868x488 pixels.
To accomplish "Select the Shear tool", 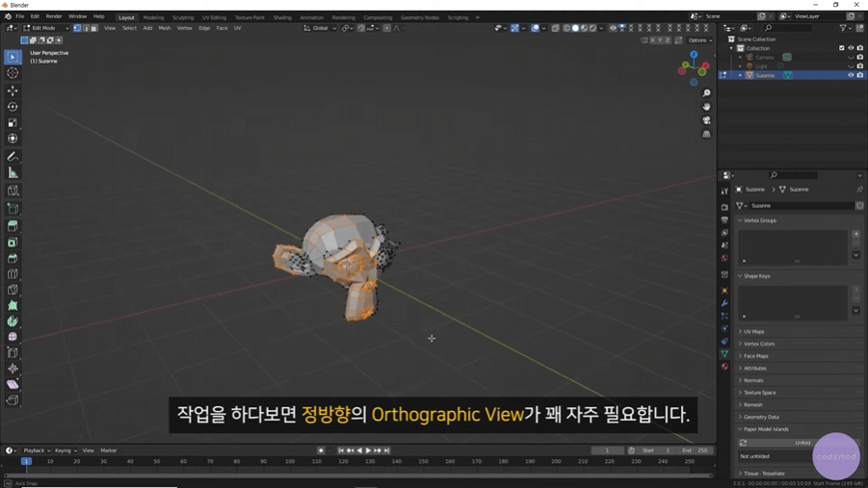I will pos(13,385).
